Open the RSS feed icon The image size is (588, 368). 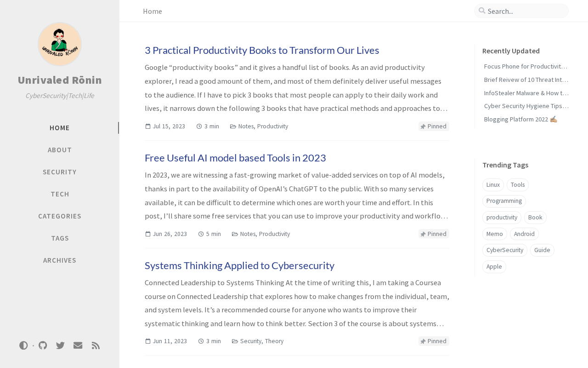[x=96, y=345]
